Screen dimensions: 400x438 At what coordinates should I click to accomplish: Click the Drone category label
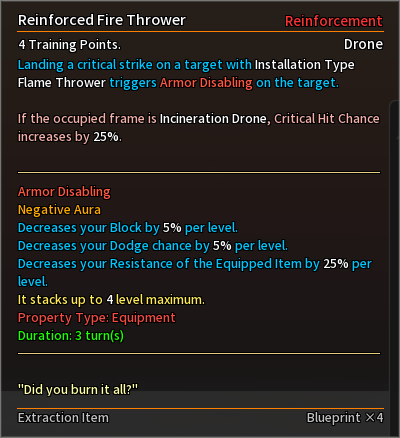coord(363,44)
